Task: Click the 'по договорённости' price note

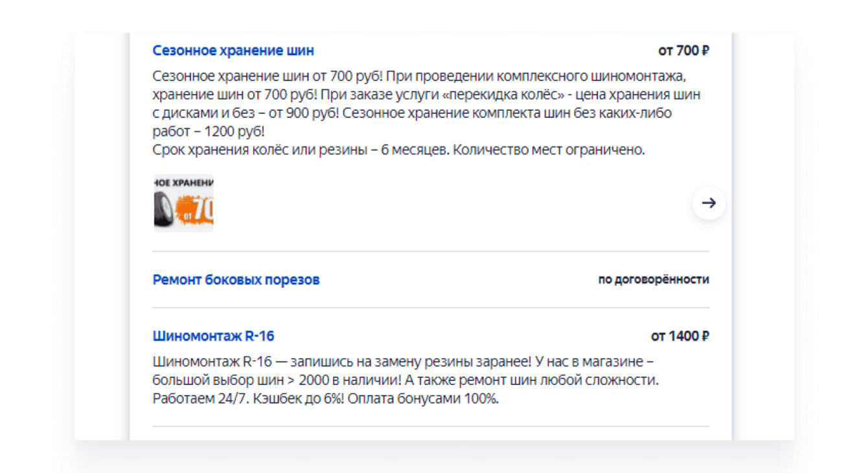Action: (653, 280)
